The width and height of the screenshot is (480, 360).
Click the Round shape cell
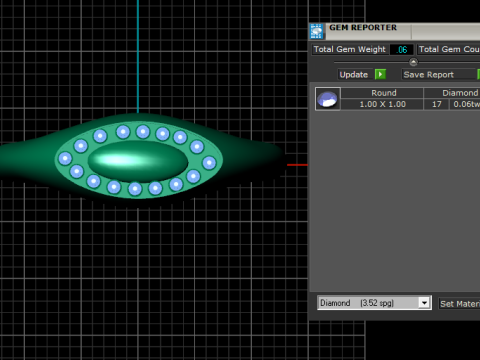pos(382,93)
